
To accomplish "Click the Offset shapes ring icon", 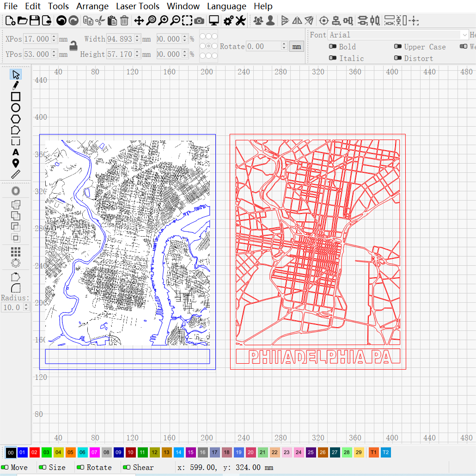I will coord(16,191).
